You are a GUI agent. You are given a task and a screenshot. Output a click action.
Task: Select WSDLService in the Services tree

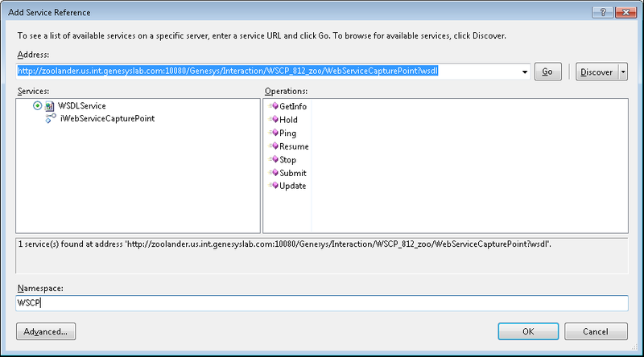82,106
